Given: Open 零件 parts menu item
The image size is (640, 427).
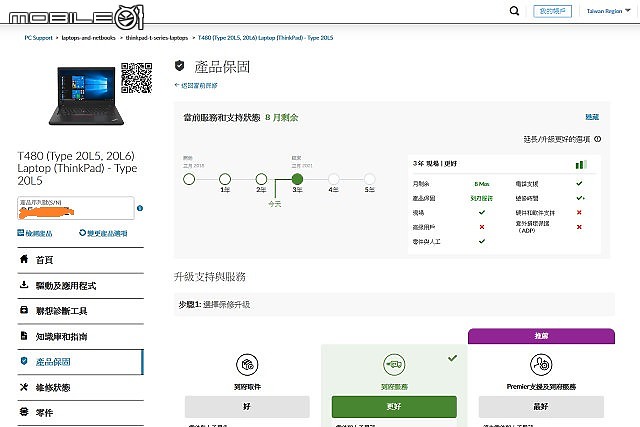Looking at the screenshot, I should coord(80,413).
